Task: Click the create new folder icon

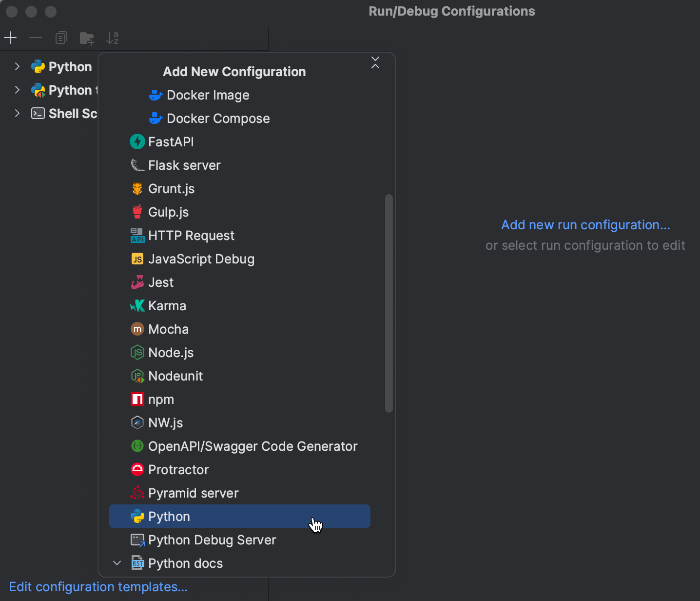Action: (x=87, y=38)
